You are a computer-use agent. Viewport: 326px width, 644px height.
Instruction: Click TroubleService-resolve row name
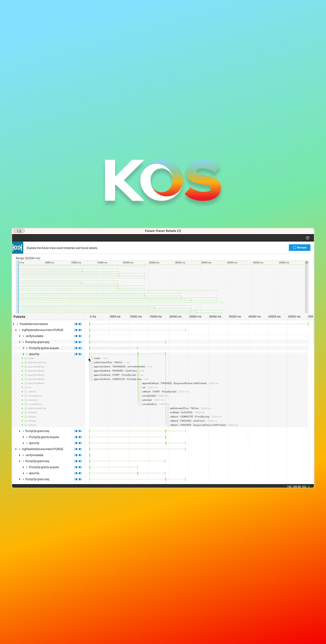click(x=34, y=324)
